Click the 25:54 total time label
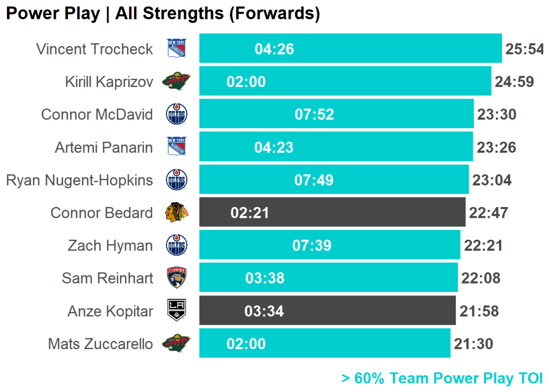 (524, 49)
